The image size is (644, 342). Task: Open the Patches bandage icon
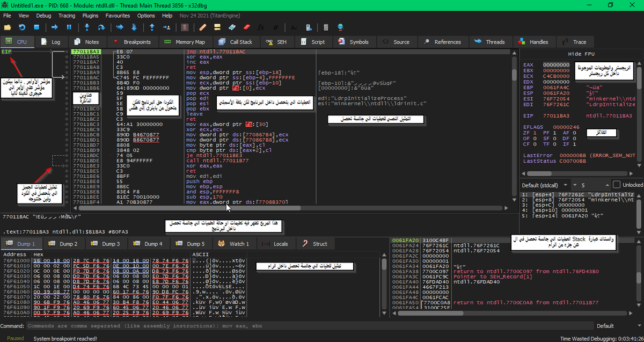point(202,27)
